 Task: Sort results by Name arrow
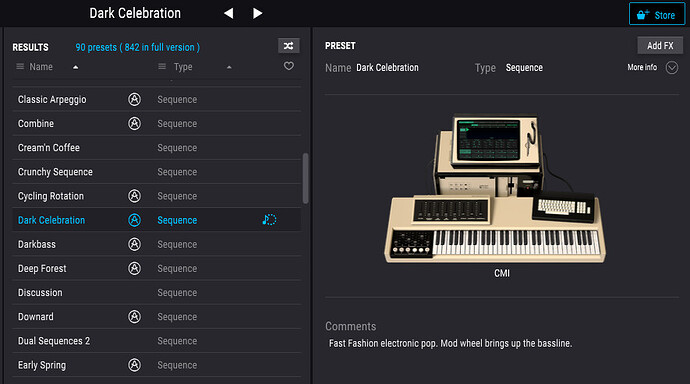[76, 67]
